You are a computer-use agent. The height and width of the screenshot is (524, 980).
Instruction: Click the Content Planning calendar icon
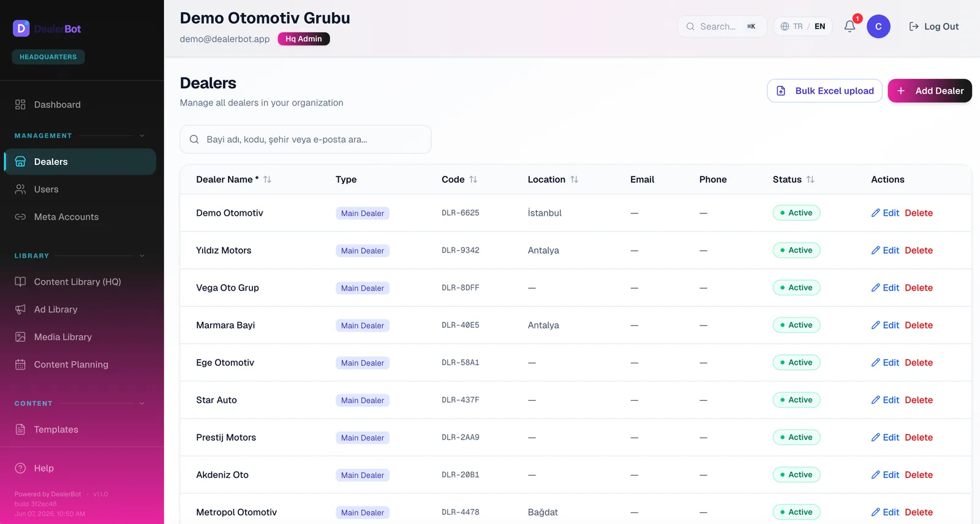point(20,365)
